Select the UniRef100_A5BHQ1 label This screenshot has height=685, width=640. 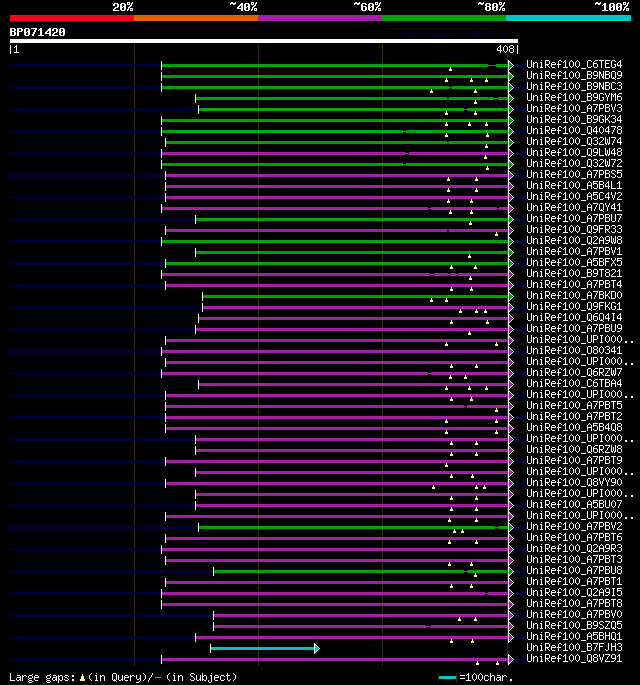[574, 637]
